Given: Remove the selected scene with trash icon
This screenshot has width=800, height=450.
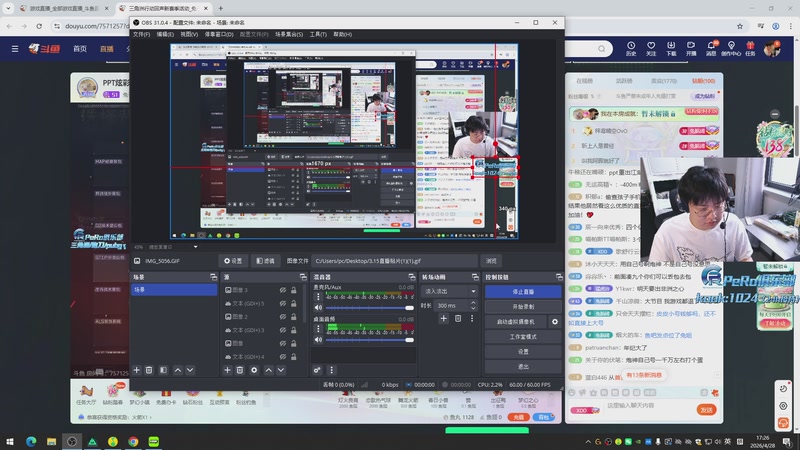Looking at the screenshot, I should click(x=149, y=370).
